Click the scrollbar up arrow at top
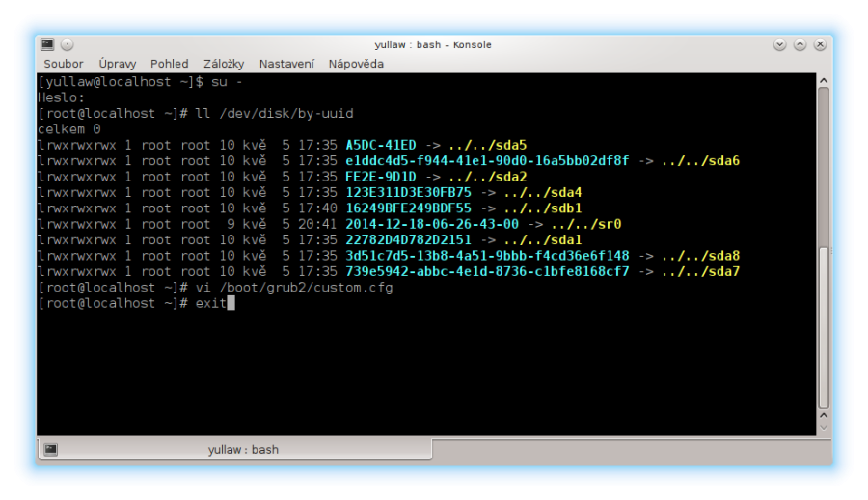The image size is (868, 500). [824, 81]
